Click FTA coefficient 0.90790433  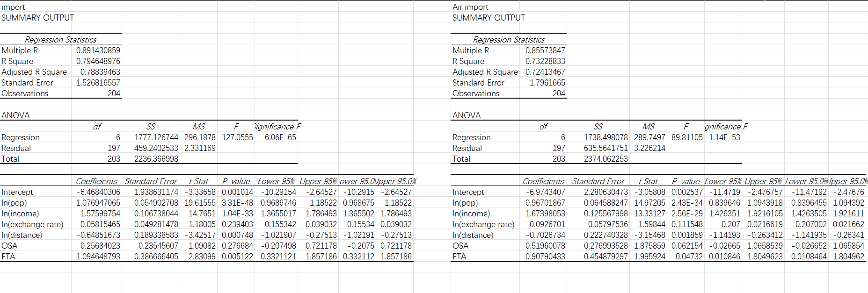[545, 257]
